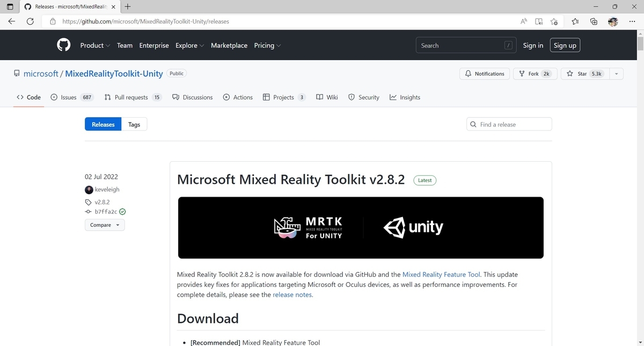Open the Wiki tab
The height and width of the screenshot is (346, 644).
[327, 97]
